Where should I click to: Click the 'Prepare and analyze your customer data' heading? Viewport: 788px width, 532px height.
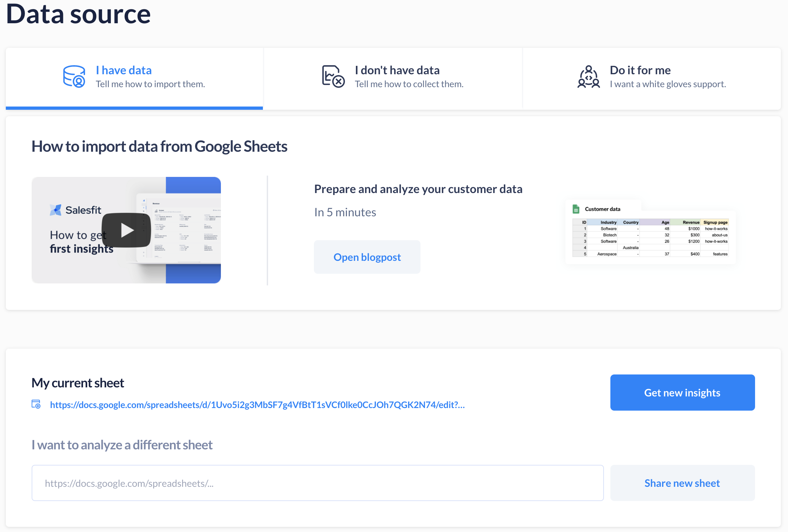pos(418,189)
